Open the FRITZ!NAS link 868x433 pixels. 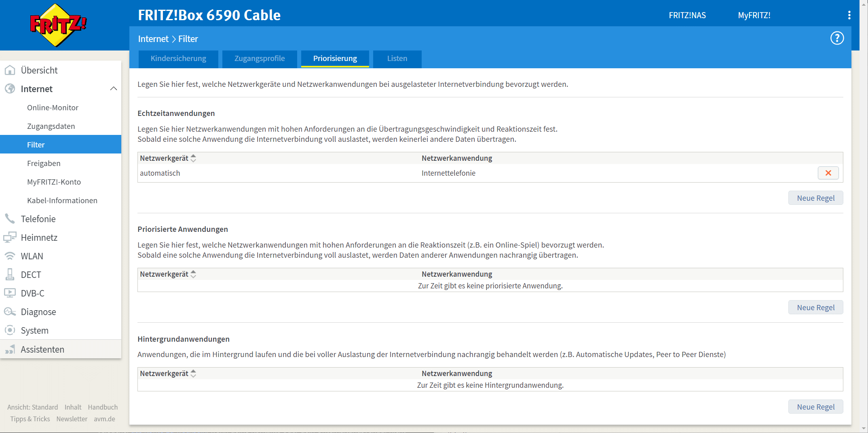(687, 15)
